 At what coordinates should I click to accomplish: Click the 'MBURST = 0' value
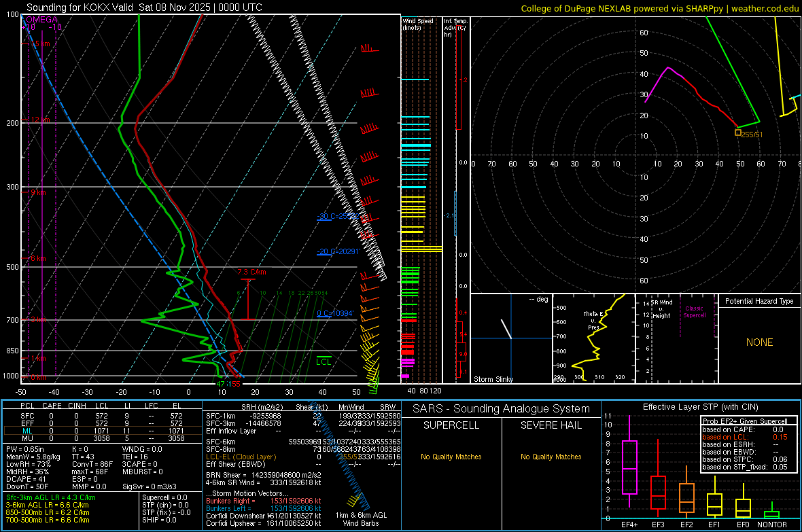143,471
